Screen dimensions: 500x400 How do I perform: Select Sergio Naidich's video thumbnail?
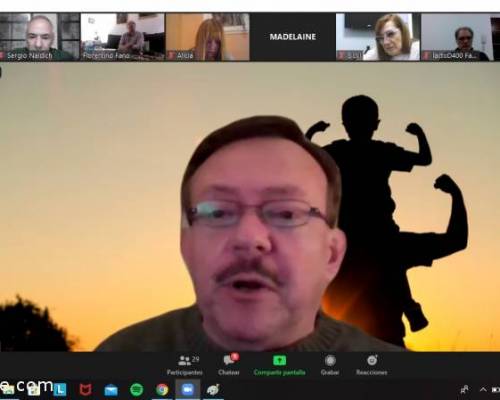[x=40, y=37]
